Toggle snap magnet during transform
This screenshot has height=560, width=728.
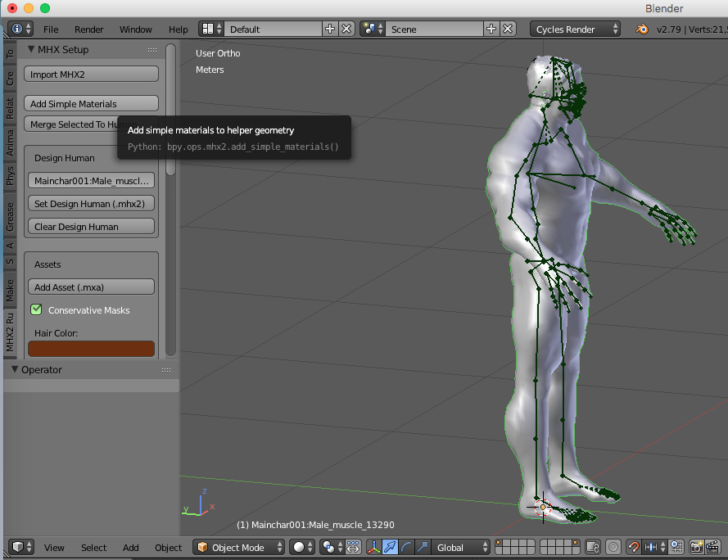tap(634, 547)
